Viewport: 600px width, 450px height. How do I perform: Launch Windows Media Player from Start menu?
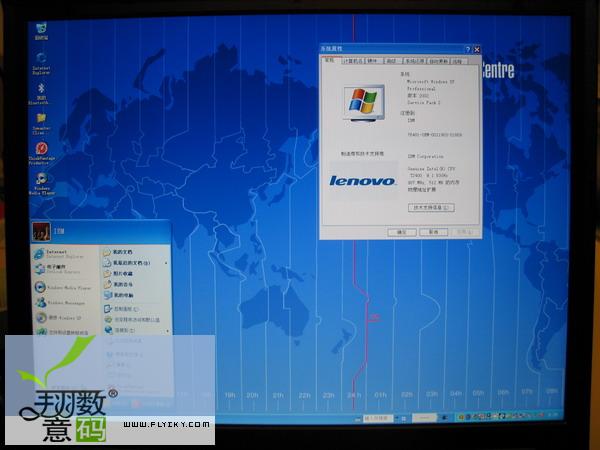pyautogui.click(x=65, y=287)
